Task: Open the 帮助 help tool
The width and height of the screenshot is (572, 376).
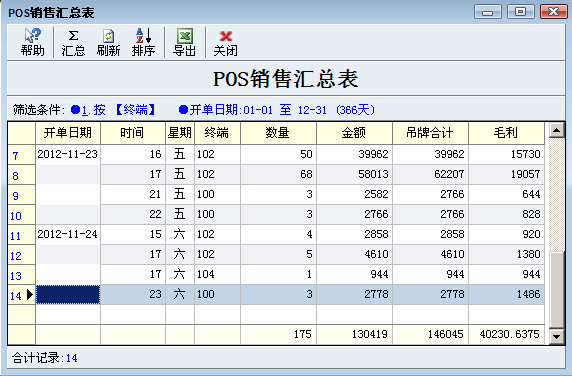Action: click(x=32, y=42)
